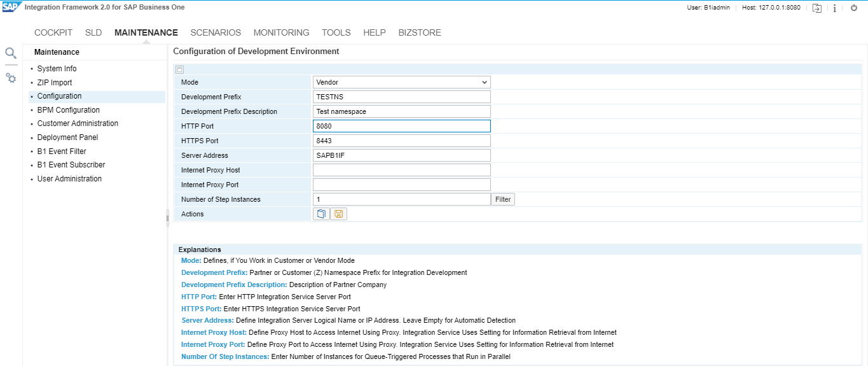Open the Mode dropdown showing Vendor
The width and height of the screenshot is (868, 366).
click(x=401, y=82)
